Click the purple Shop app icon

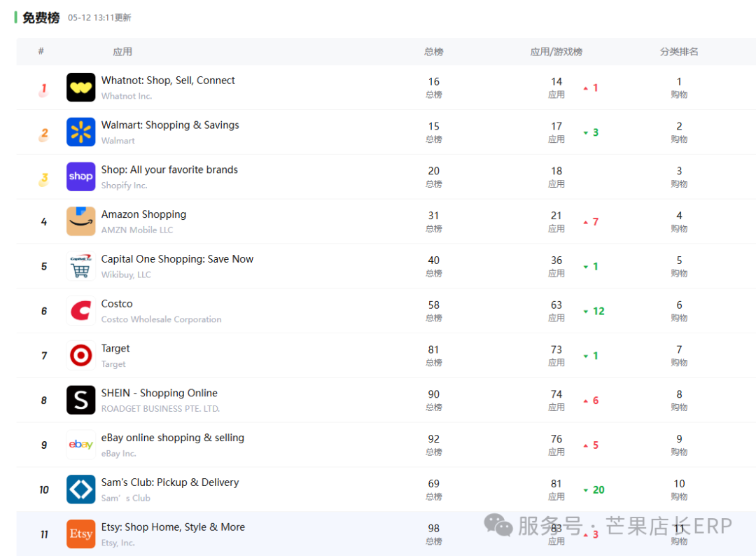(80, 176)
